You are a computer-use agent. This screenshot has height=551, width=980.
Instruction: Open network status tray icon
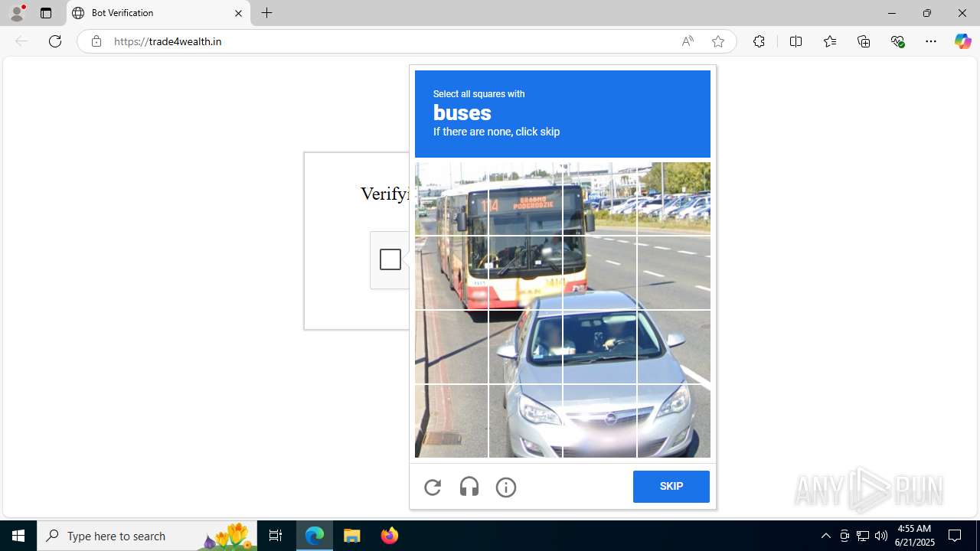click(863, 536)
